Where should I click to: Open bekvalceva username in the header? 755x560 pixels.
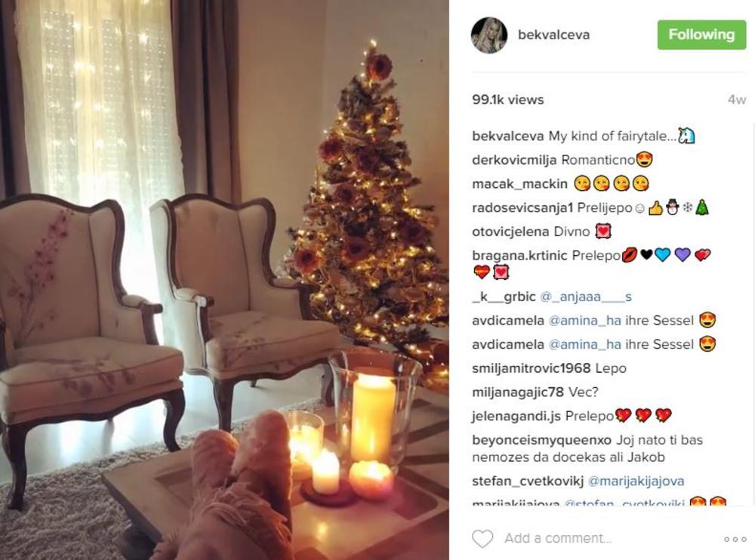pos(553,35)
